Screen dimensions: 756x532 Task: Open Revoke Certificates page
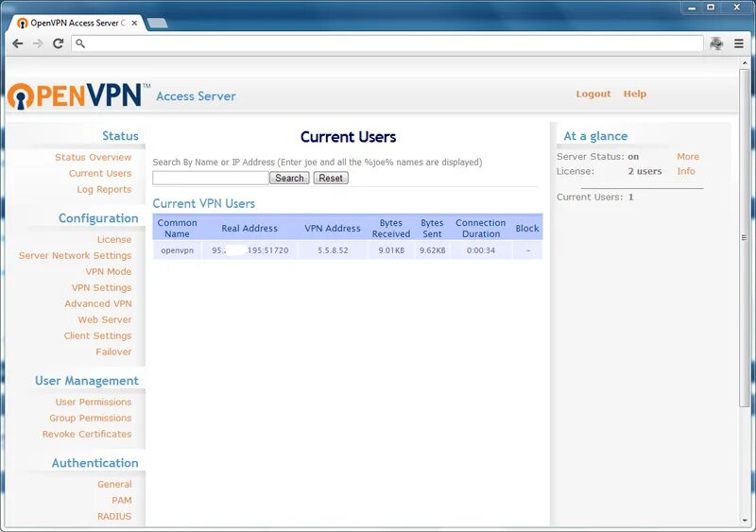tap(87, 434)
